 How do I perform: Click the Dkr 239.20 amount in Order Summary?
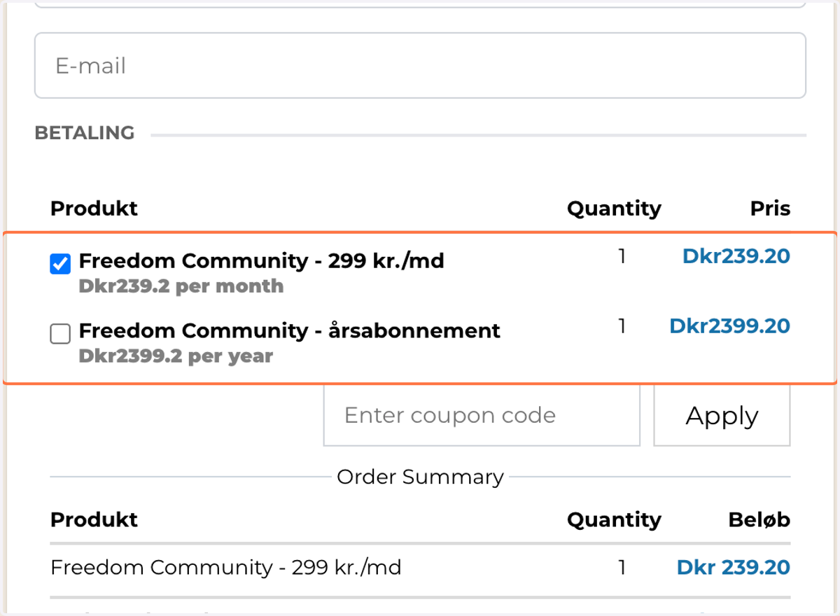pos(734,567)
